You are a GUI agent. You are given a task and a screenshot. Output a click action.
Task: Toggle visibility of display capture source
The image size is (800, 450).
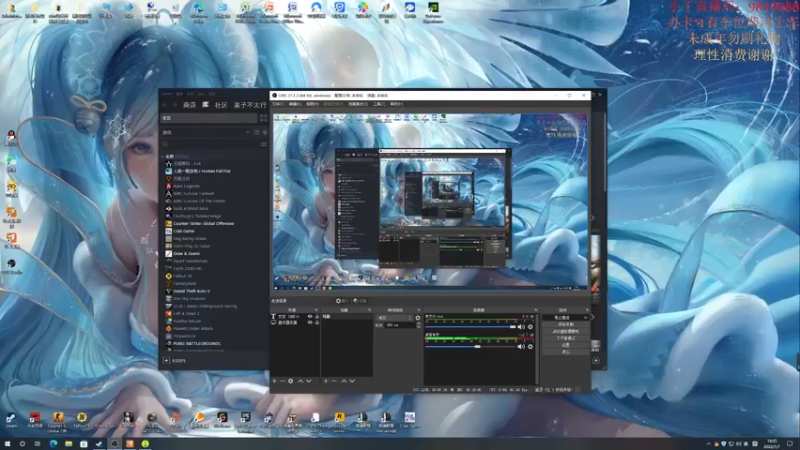coord(310,323)
